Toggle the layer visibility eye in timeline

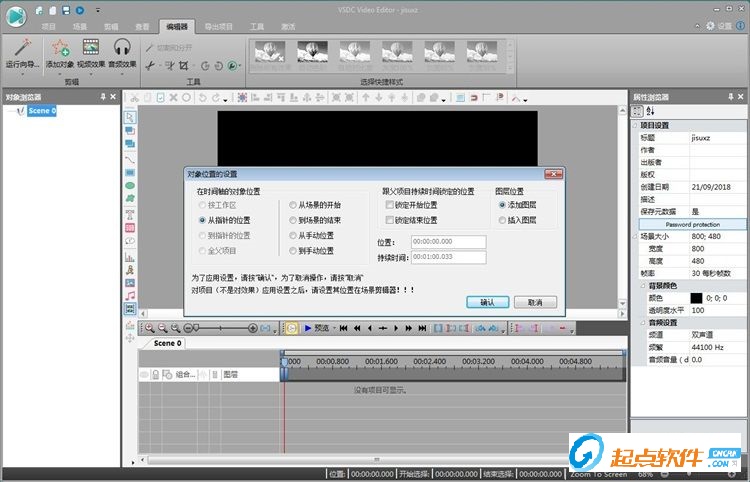point(144,374)
